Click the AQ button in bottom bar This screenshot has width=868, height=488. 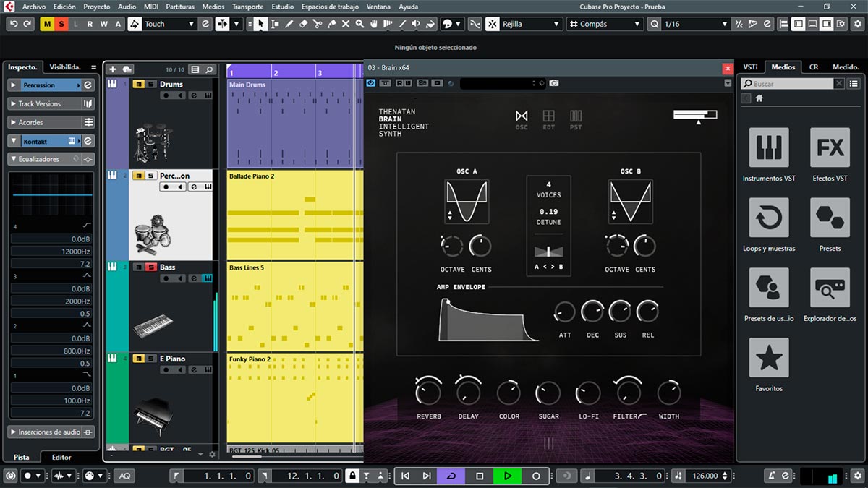(124, 476)
